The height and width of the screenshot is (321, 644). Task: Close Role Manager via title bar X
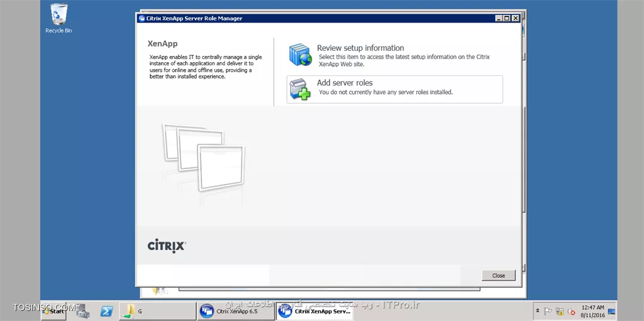pos(516,18)
